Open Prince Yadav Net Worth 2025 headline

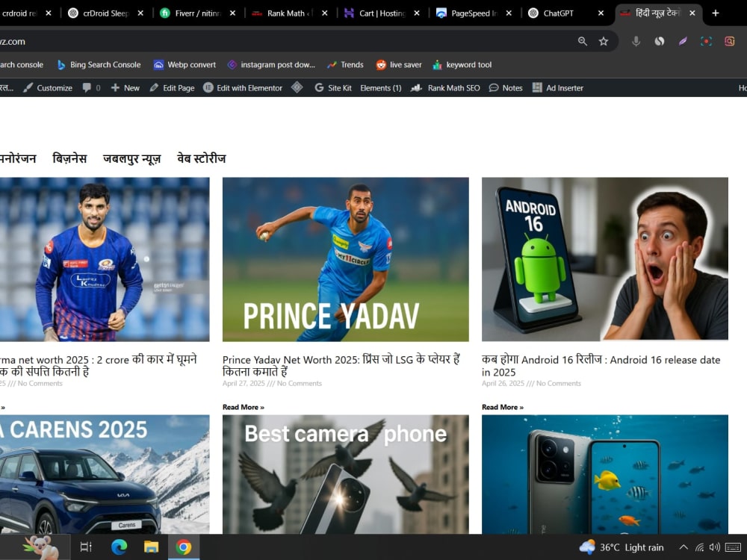click(341, 366)
